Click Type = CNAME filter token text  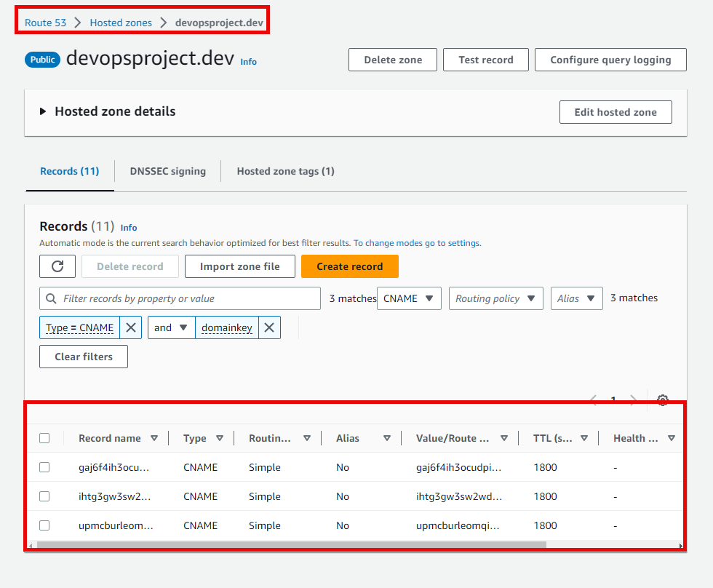click(x=79, y=327)
